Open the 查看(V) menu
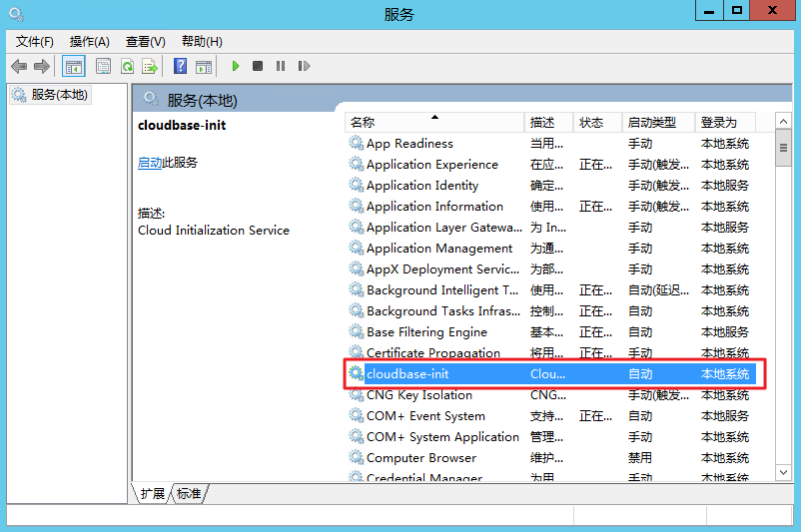Image resolution: width=801 pixels, height=532 pixels. coord(146,41)
